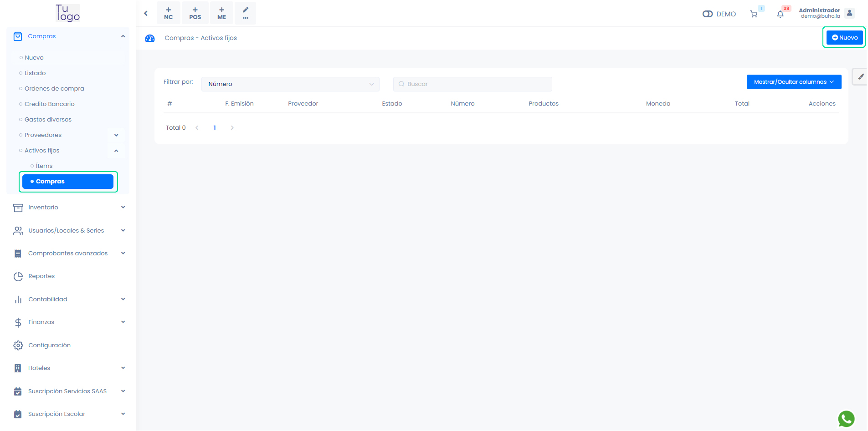Image resolution: width=868 pixels, height=431 pixels.
Task: Open Ordenes de compra menu item
Action: 54,89
